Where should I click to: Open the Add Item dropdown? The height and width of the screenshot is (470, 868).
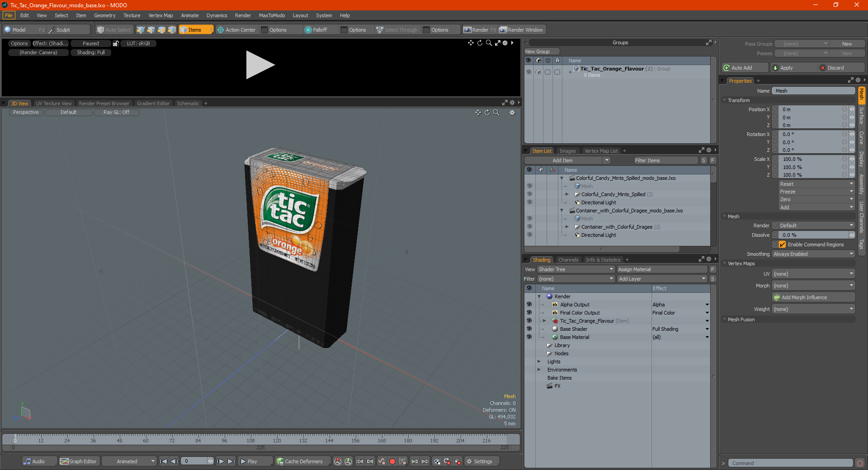point(568,160)
